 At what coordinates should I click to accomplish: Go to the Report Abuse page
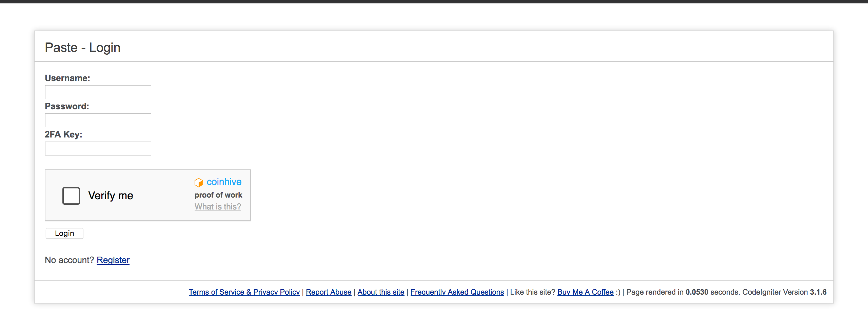point(328,292)
